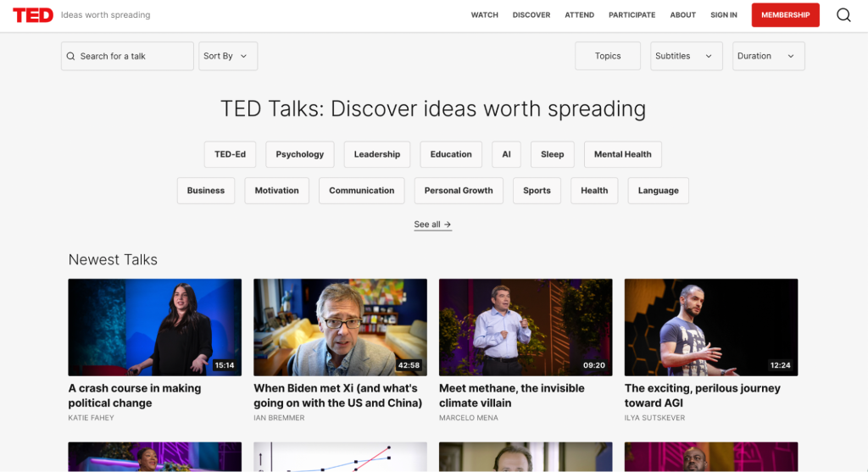Click speaker name IAN BREMMER
Screen dimensions: 868x472
click(x=279, y=418)
